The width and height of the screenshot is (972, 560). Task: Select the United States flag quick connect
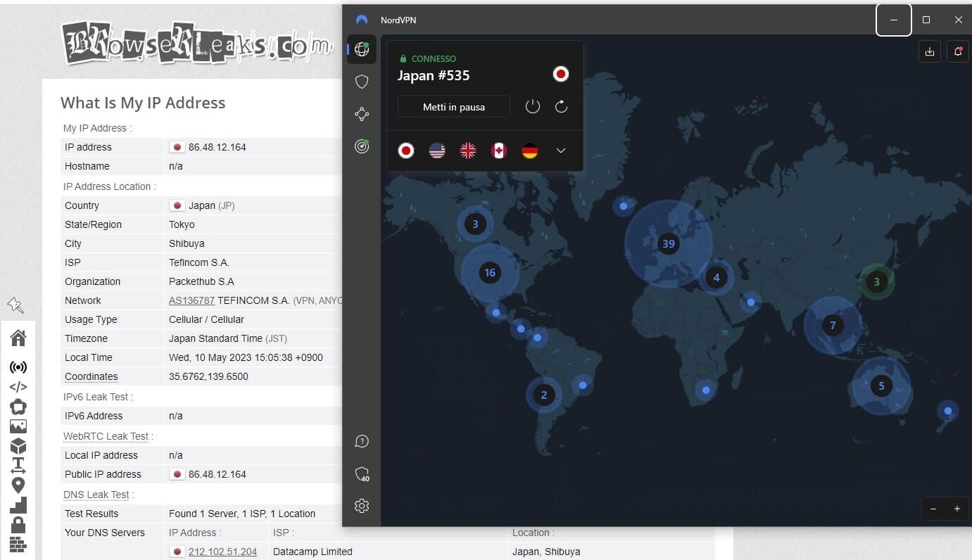(x=437, y=150)
